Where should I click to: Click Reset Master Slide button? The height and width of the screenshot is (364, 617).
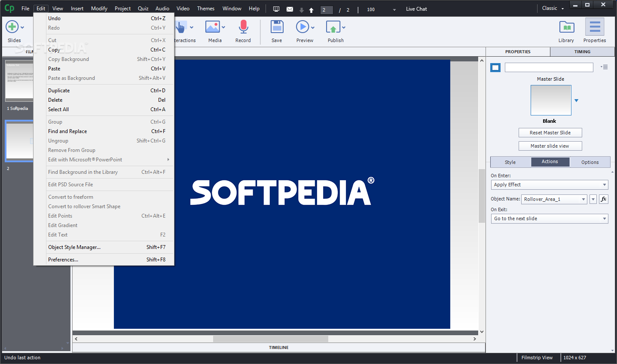(x=550, y=133)
